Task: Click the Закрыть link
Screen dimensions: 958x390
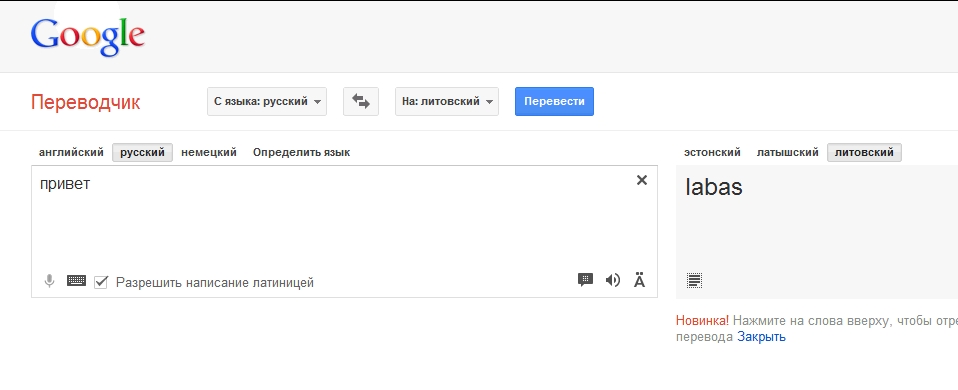Action: pyautogui.click(x=761, y=336)
